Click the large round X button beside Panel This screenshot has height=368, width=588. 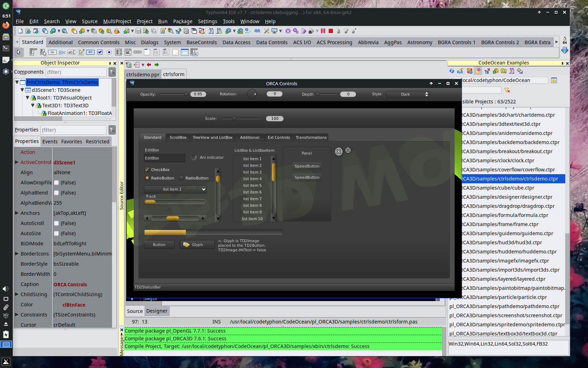point(339,151)
